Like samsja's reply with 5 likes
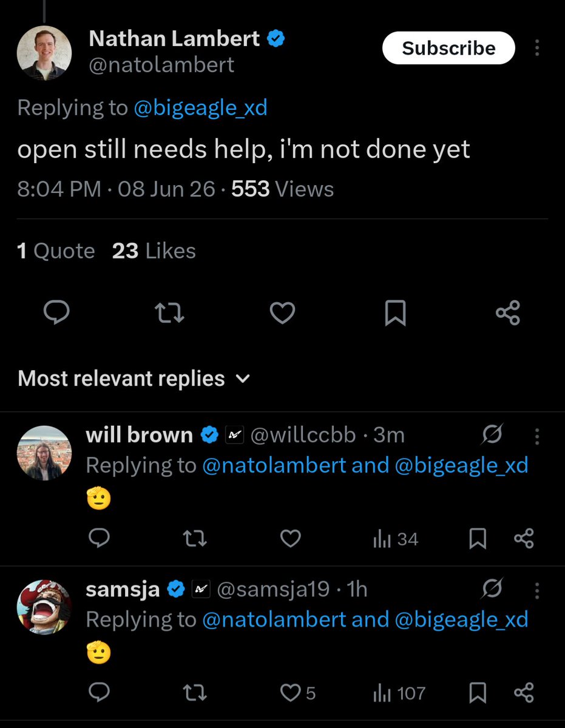Screen dimensions: 565x728 pos(298,693)
